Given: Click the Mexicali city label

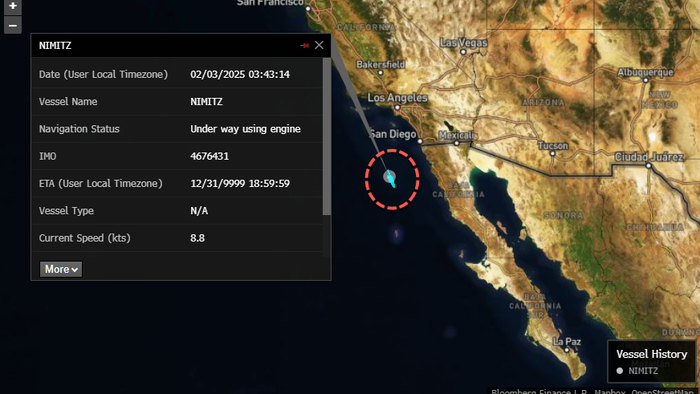Looking at the screenshot, I should pyautogui.click(x=457, y=135).
